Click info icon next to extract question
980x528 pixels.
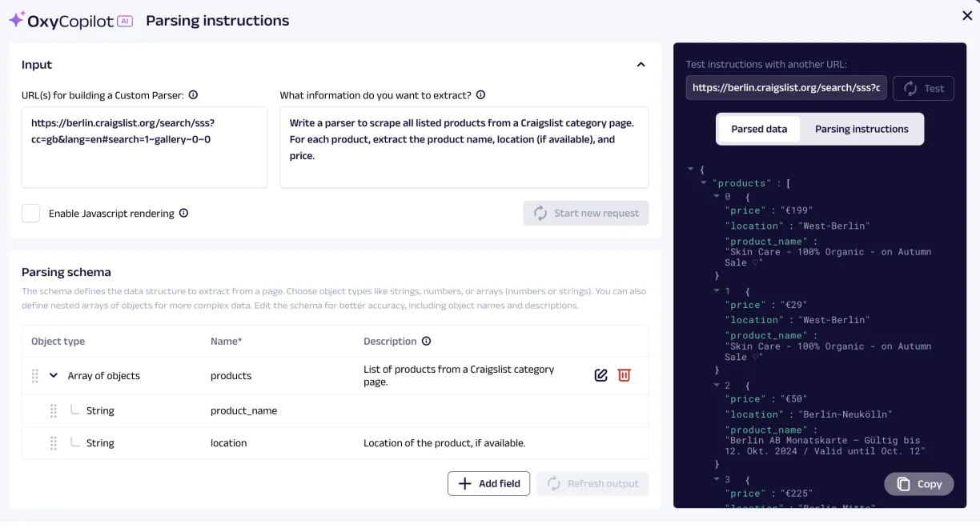[x=480, y=95]
